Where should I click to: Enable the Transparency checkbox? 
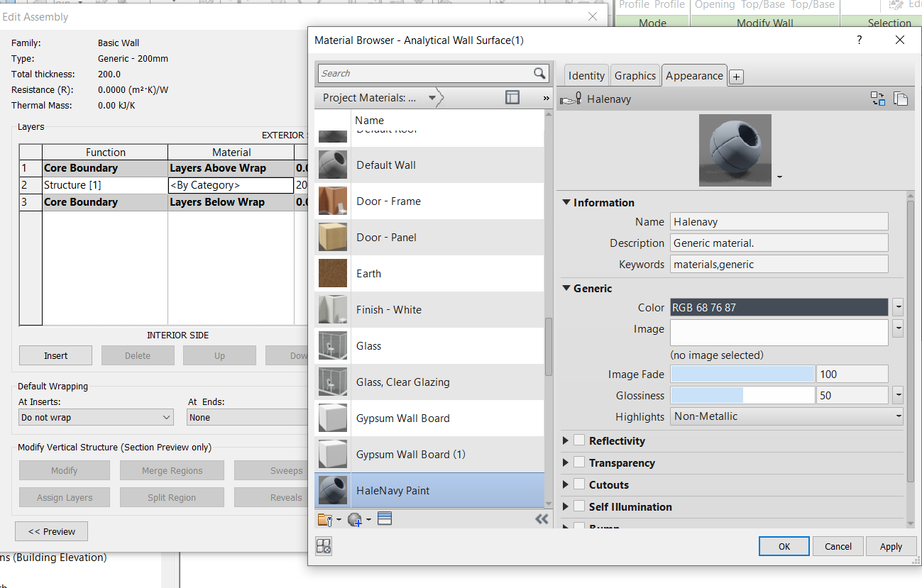click(x=579, y=463)
